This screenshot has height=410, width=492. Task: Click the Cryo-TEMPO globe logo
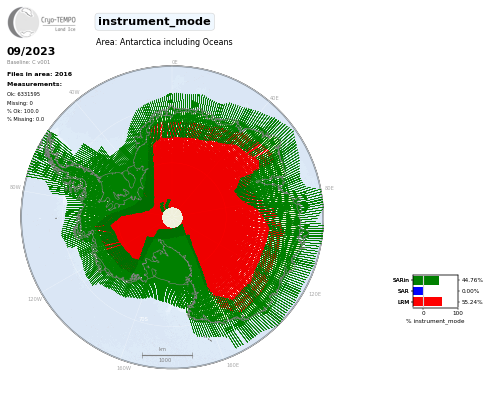(23, 22)
